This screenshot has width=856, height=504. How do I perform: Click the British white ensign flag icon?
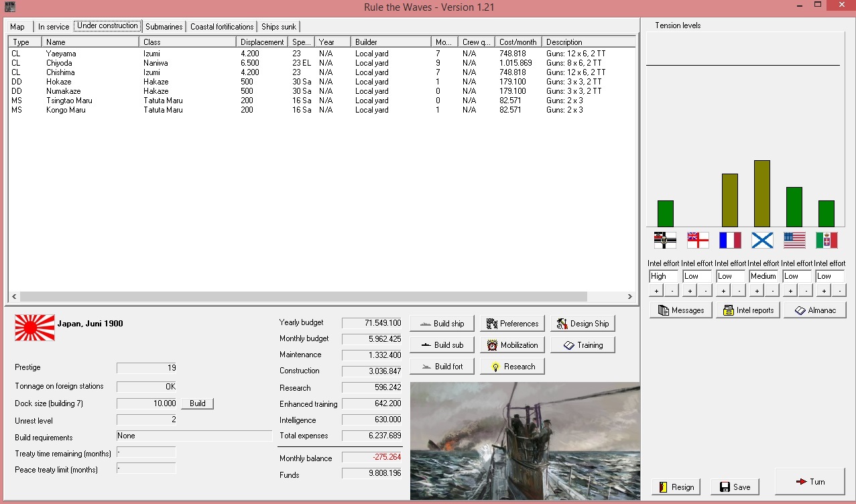(x=698, y=240)
